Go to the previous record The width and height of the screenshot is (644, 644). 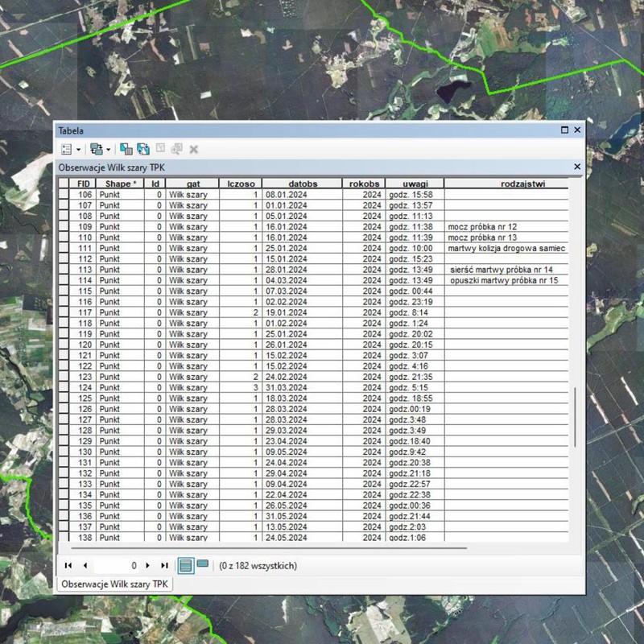(x=85, y=566)
